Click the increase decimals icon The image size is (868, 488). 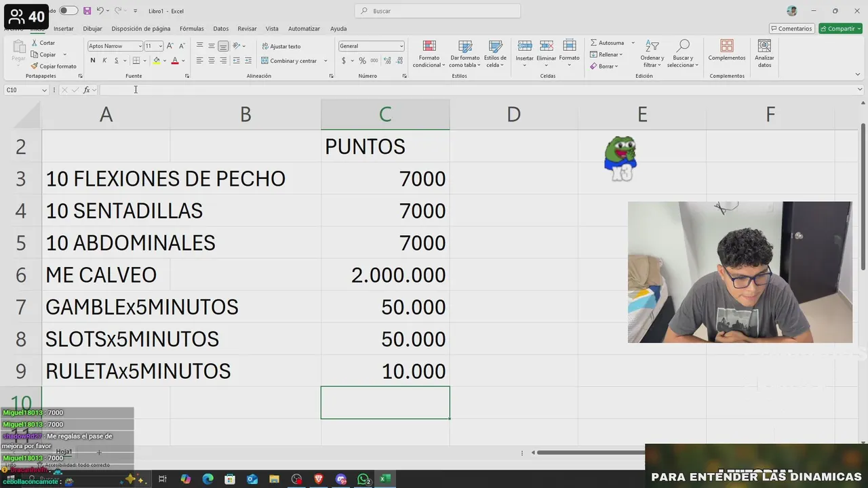[386, 60]
